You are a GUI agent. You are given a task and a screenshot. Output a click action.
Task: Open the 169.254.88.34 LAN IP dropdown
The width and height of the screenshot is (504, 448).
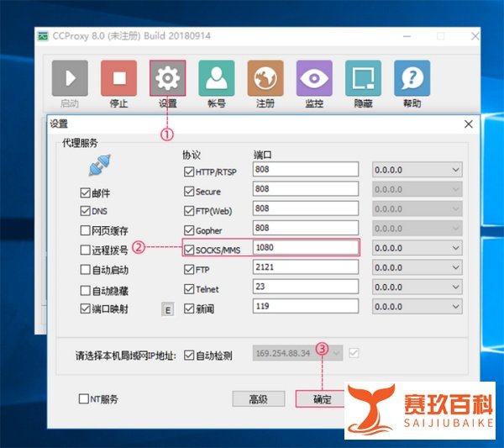(x=297, y=353)
